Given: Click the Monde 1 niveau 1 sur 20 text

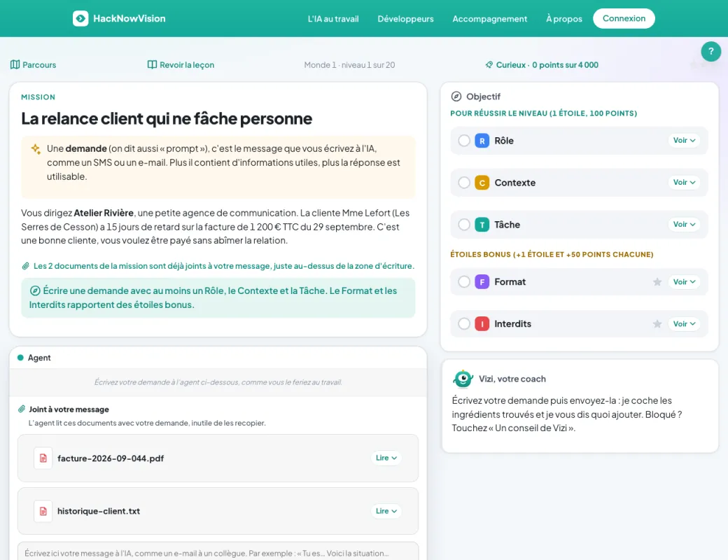Looking at the screenshot, I should coord(349,65).
